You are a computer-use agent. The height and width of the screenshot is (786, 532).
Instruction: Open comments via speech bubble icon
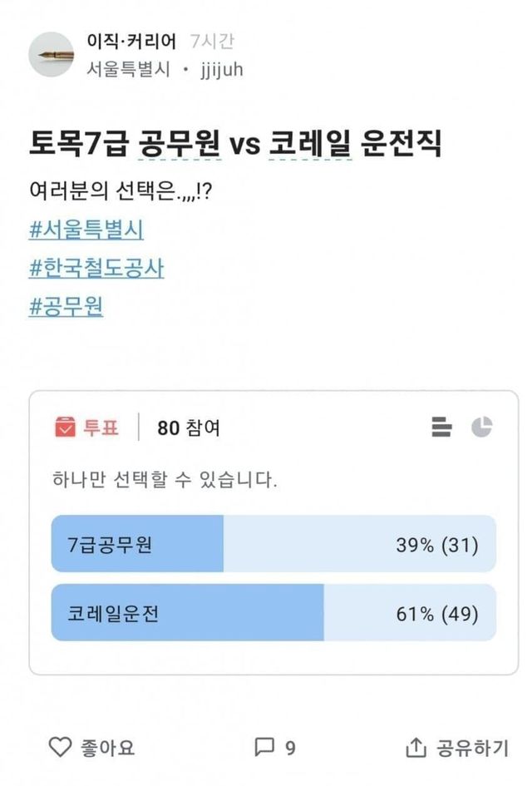pyautogui.click(x=264, y=748)
